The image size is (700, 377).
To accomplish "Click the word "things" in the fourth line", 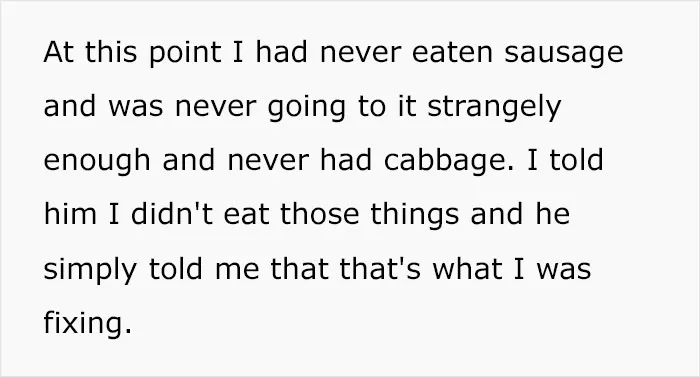I will tap(414, 214).
